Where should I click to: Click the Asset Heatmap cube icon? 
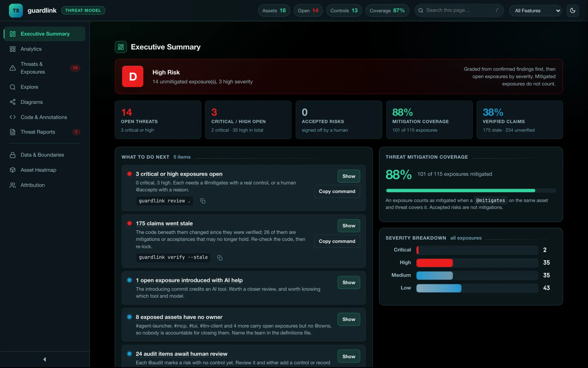[13, 170]
